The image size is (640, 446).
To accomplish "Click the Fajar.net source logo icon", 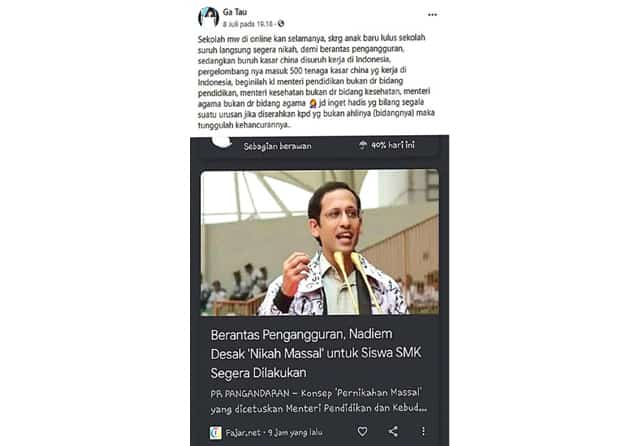I will 216,433.
